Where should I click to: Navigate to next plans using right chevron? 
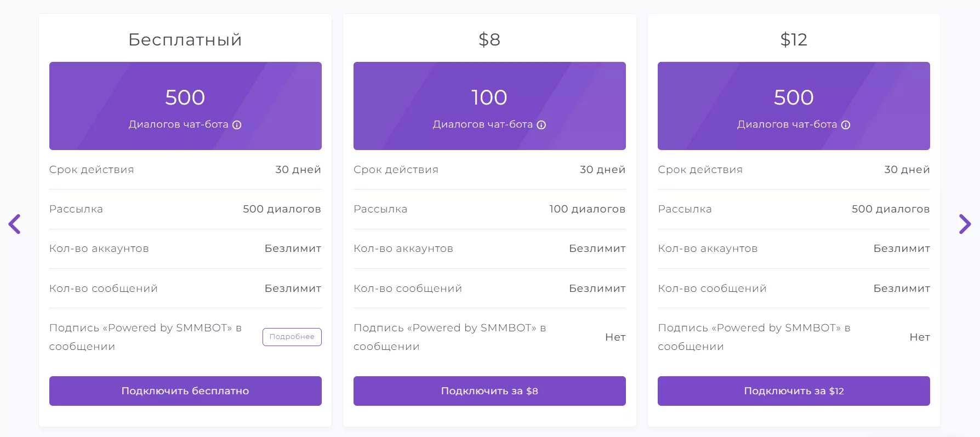[x=965, y=225]
